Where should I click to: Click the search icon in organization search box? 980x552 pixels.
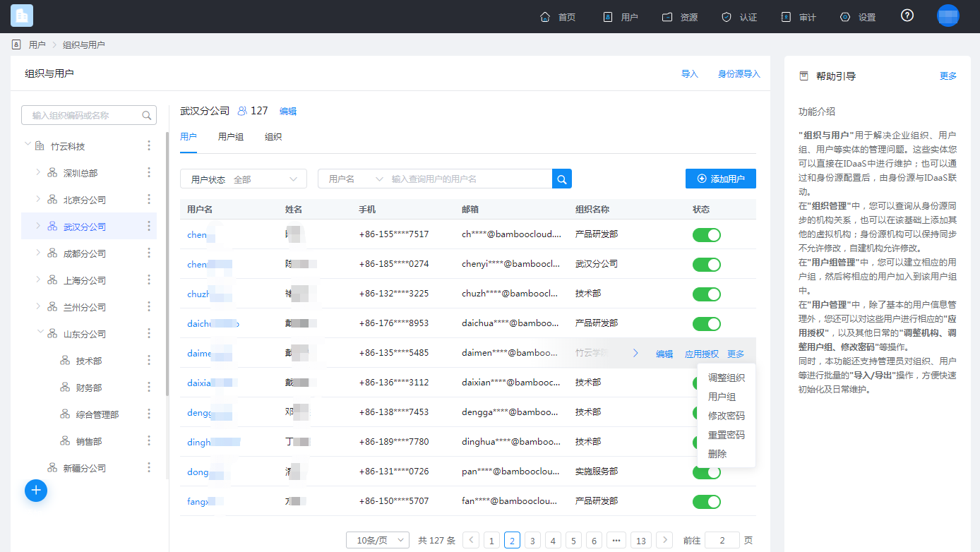(x=147, y=115)
